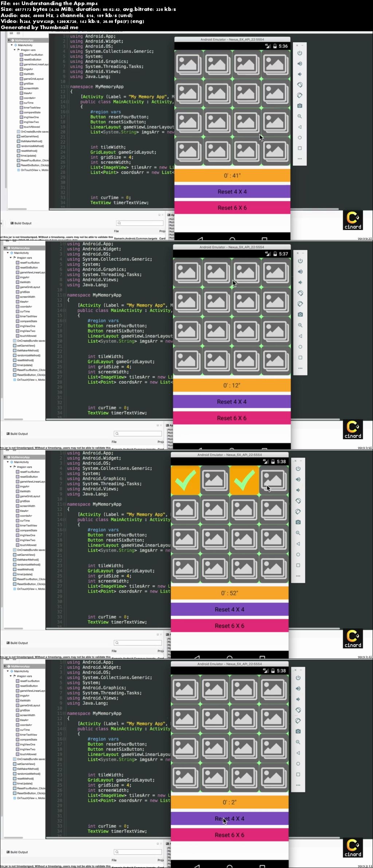Click emulator home circle icon in 0':12" frame

click(x=300, y=347)
